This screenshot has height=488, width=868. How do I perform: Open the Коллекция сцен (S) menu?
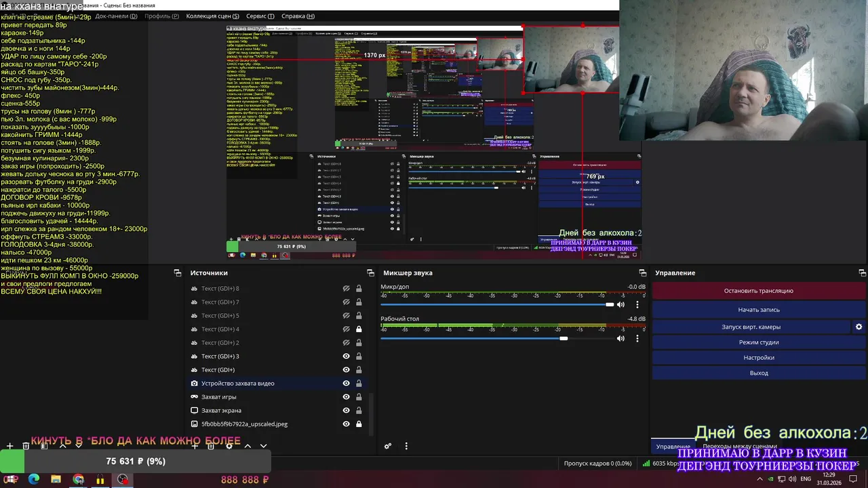click(x=212, y=16)
